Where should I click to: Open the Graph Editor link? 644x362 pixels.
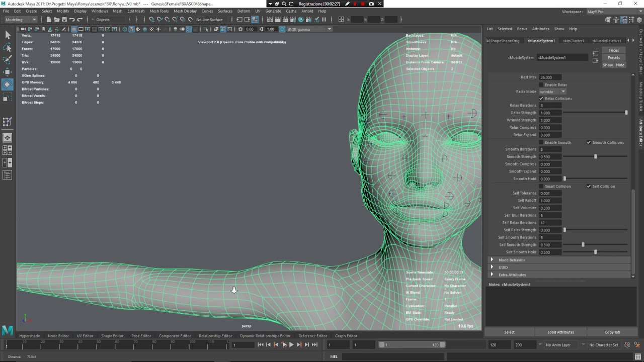coord(346,336)
